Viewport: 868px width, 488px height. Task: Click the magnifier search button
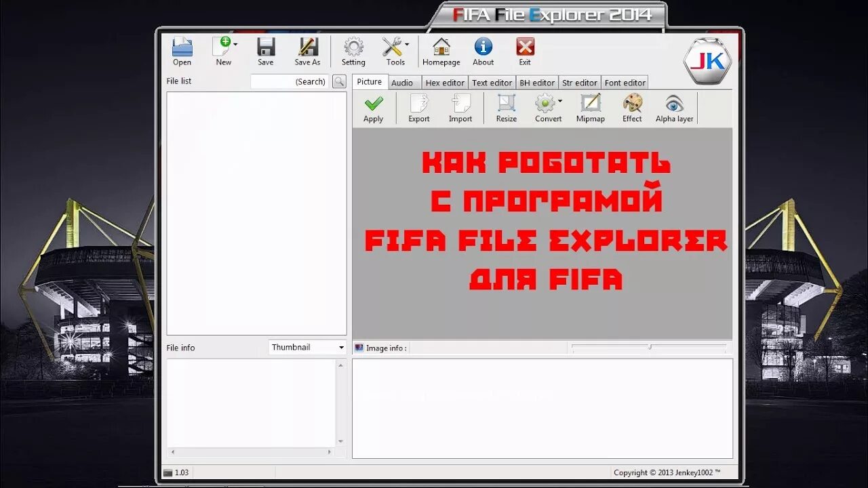tap(339, 81)
